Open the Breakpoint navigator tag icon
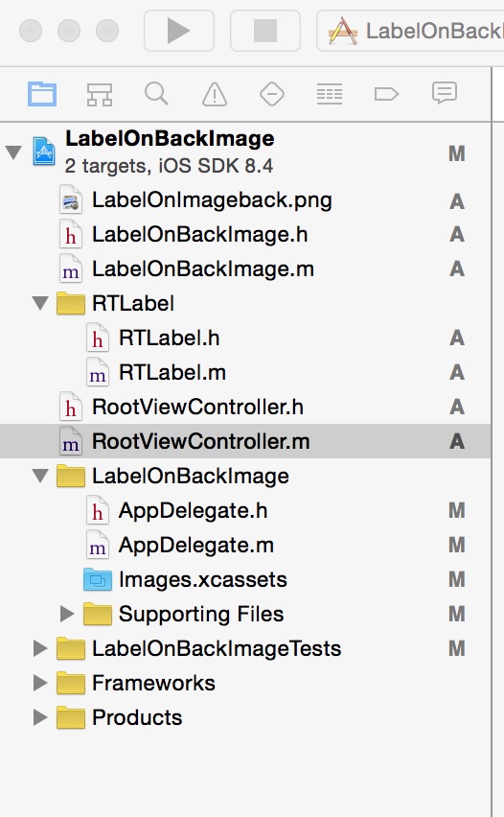This screenshot has width=504, height=817. [386, 94]
